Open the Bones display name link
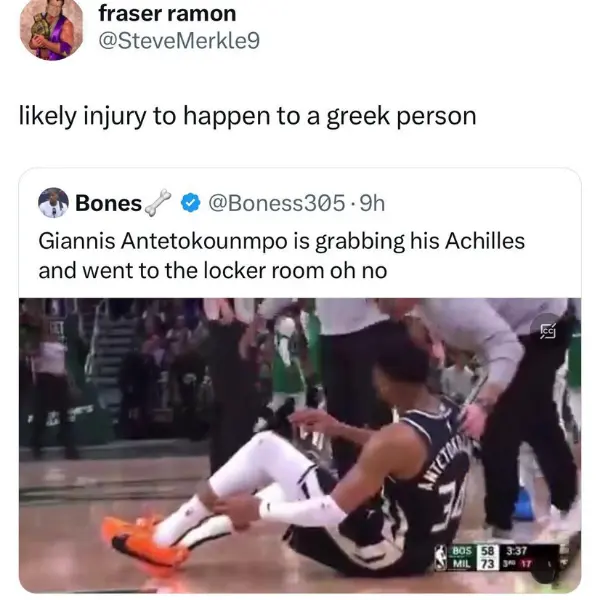 (109, 203)
